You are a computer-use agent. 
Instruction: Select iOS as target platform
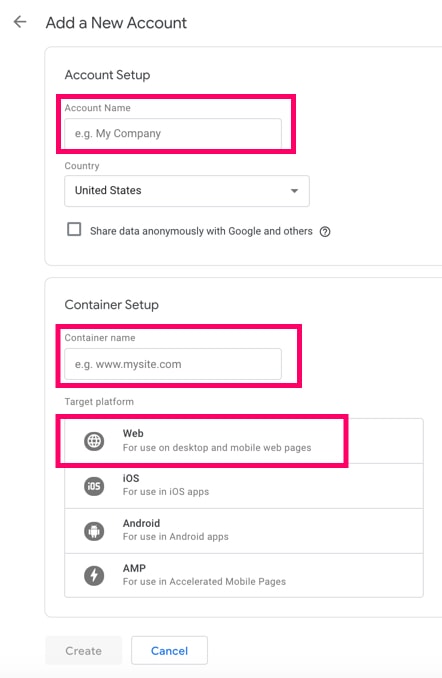pos(244,486)
